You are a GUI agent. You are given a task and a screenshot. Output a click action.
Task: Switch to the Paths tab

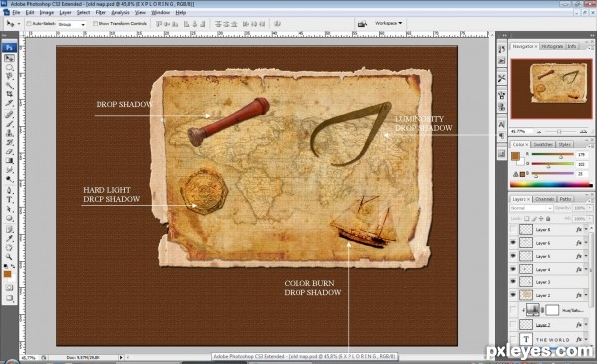tap(565, 199)
